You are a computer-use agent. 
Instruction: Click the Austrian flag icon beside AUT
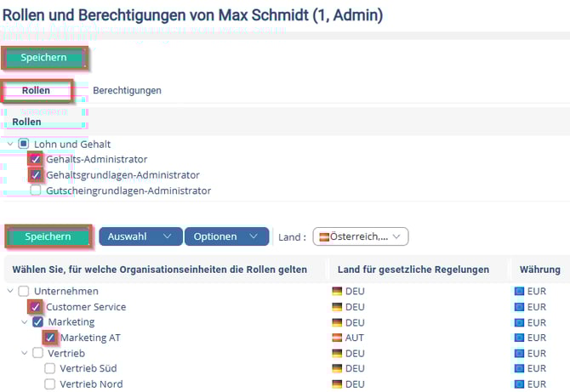337,338
